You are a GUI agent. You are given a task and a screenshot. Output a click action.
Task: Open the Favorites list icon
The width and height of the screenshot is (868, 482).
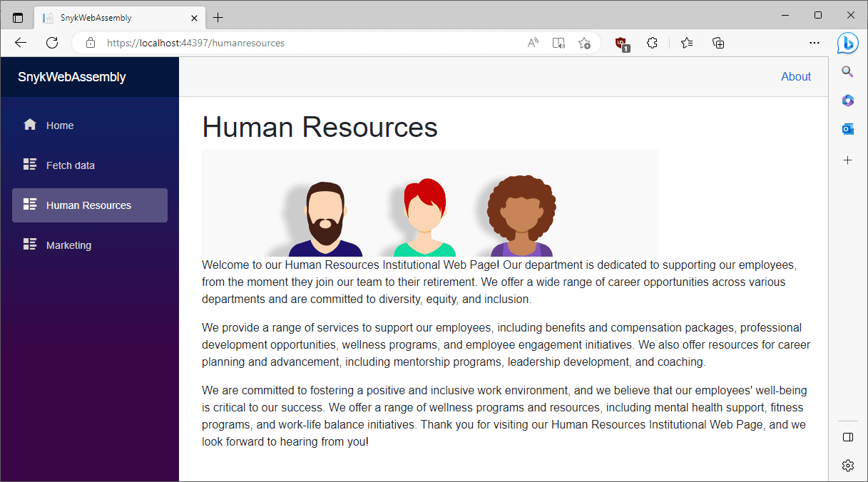point(687,43)
